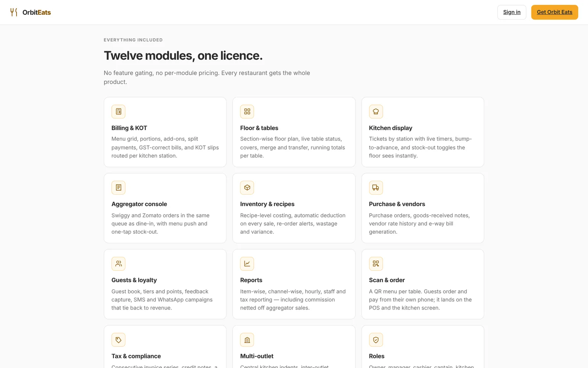This screenshot has width=588, height=368.
Task: Click the Get Orbit Eats button
Action: tap(555, 12)
